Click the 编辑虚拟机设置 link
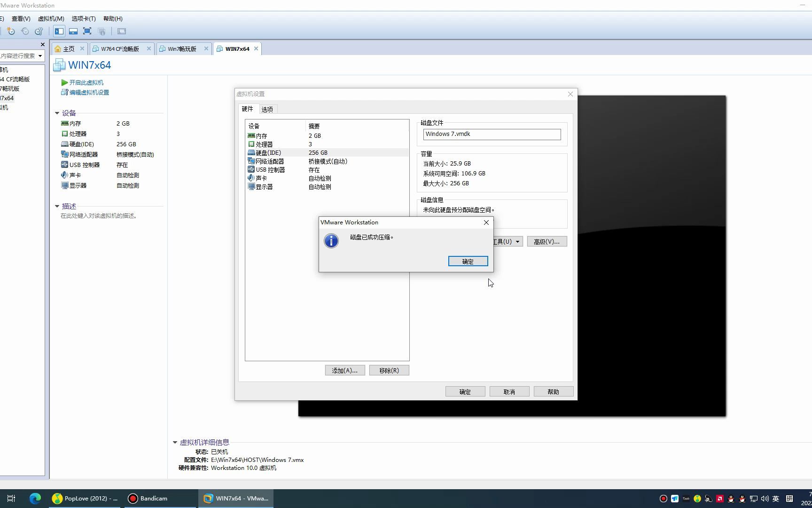 tap(89, 92)
